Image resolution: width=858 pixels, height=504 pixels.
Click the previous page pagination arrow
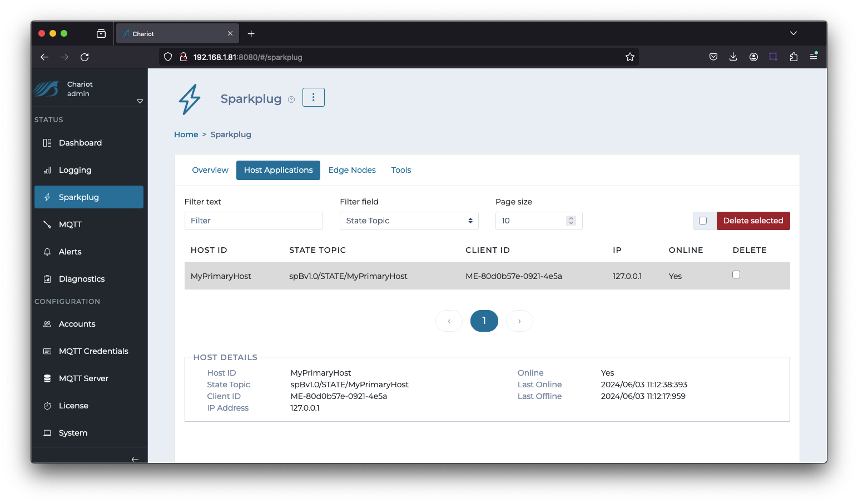(449, 321)
